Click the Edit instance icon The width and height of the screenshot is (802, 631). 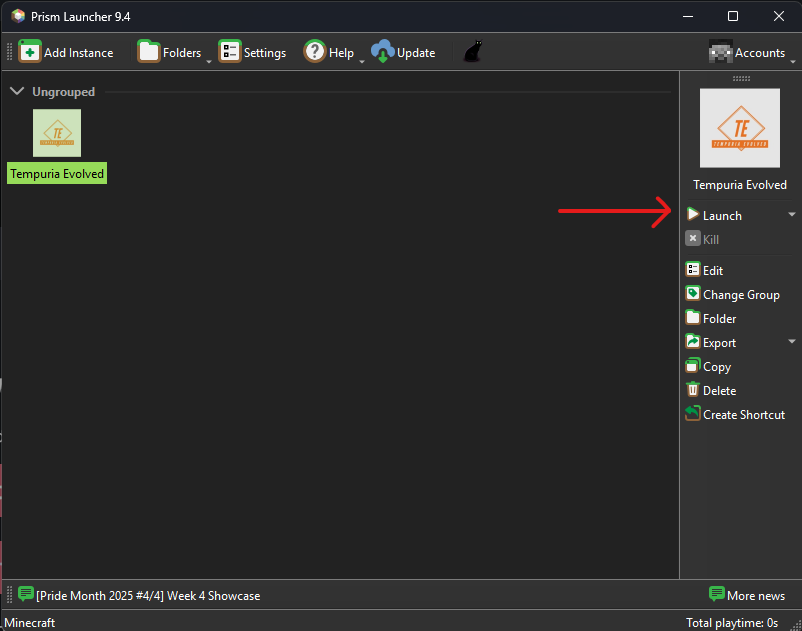[693, 269]
